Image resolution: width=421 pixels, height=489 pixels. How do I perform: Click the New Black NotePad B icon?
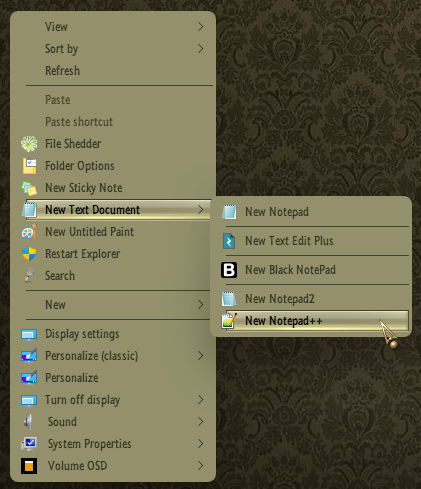229,270
